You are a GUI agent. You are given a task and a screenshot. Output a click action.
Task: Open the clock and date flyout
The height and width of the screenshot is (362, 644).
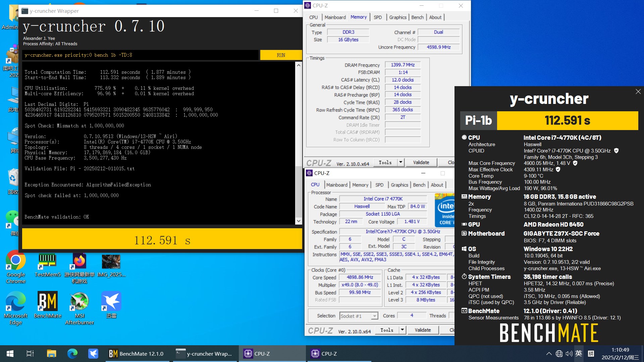[x=620, y=354]
